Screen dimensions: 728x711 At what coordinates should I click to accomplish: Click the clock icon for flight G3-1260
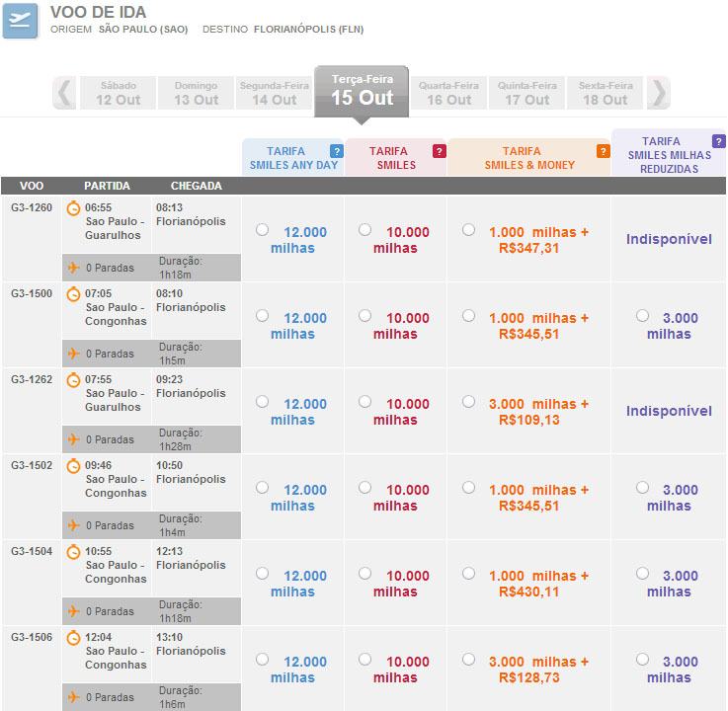point(73,208)
